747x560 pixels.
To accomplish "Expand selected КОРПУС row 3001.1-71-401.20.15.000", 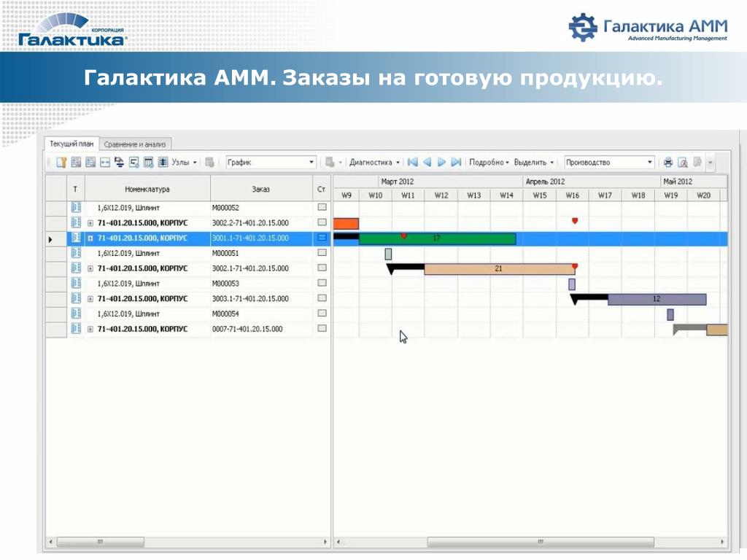I will click(90, 238).
